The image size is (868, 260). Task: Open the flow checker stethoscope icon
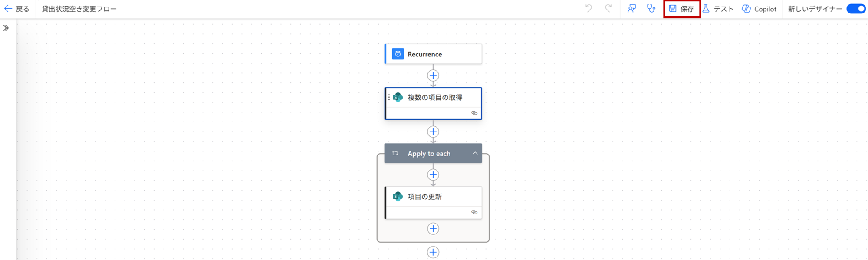click(651, 8)
